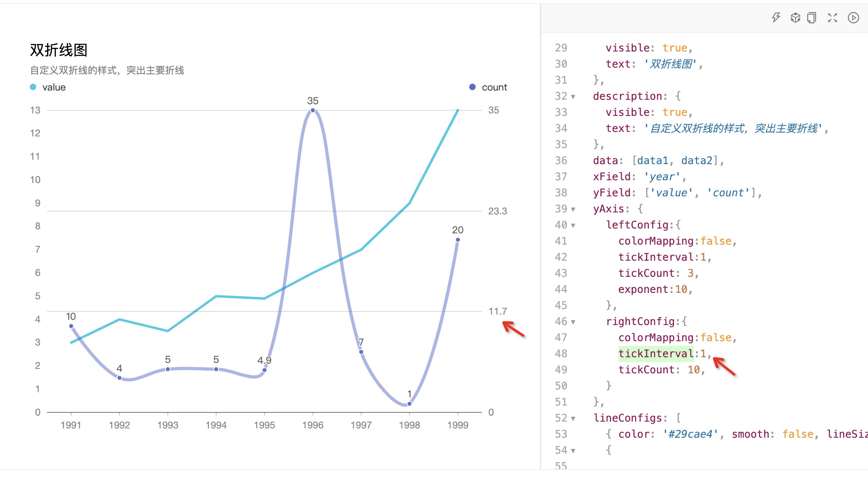The height and width of the screenshot is (486, 868).
Task: Select the '#29cae4' color value on line 53
Action: coord(691,434)
